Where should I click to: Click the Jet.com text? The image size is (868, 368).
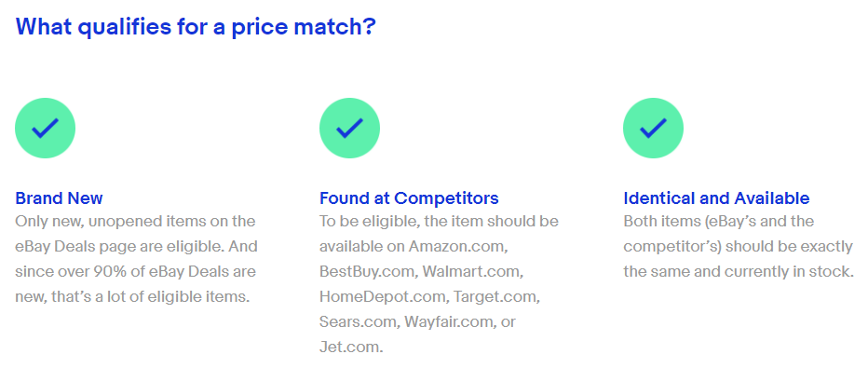click(x=350, y=348)
